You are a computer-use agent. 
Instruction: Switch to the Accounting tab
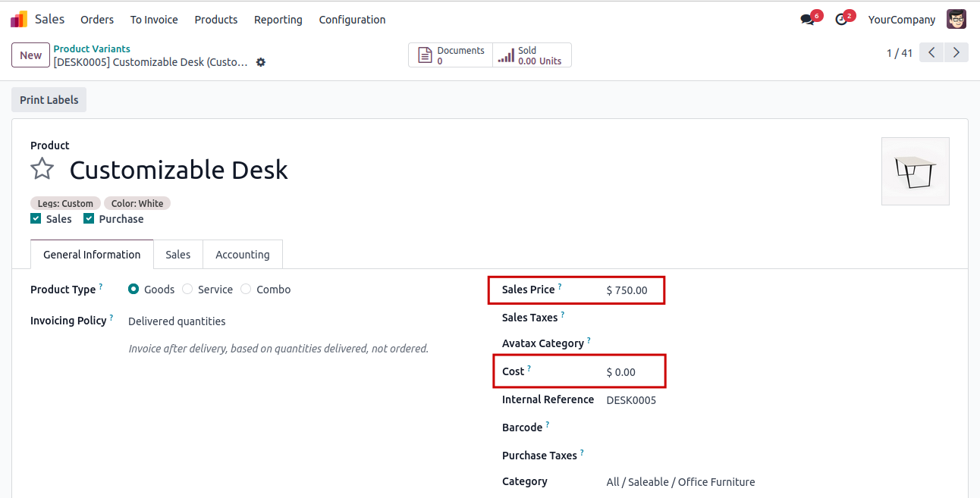(x=243, y=255)
